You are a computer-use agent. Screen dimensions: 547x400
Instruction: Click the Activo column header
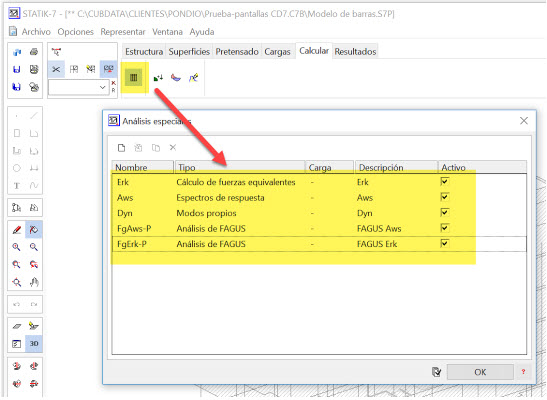pos(482,167)
